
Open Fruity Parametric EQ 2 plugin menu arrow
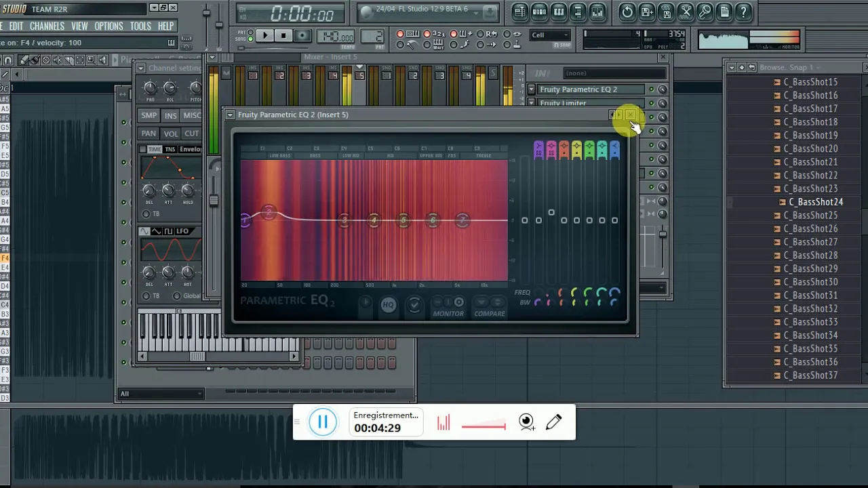(230, 115)
